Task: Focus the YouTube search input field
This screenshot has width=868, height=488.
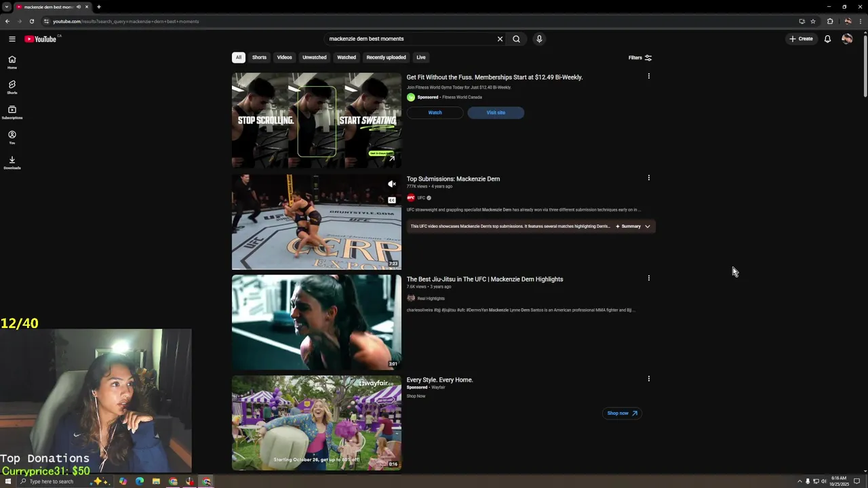Action: click(410, 39)
